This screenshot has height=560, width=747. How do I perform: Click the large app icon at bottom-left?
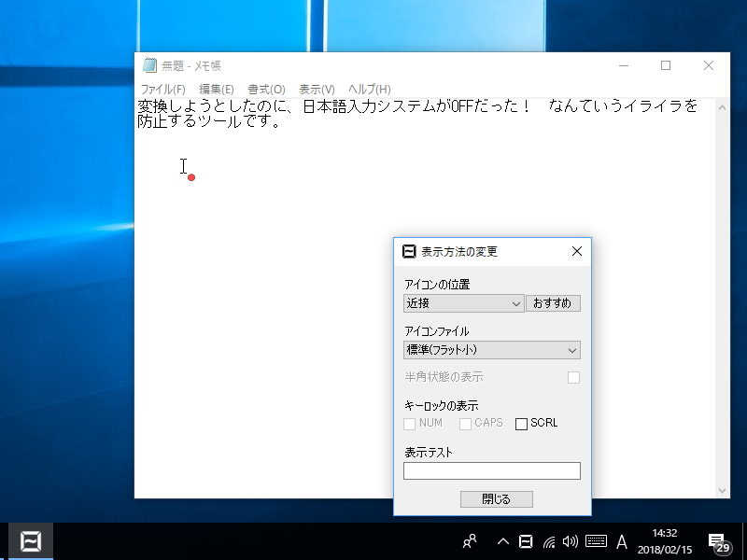[x=30, y=539]
